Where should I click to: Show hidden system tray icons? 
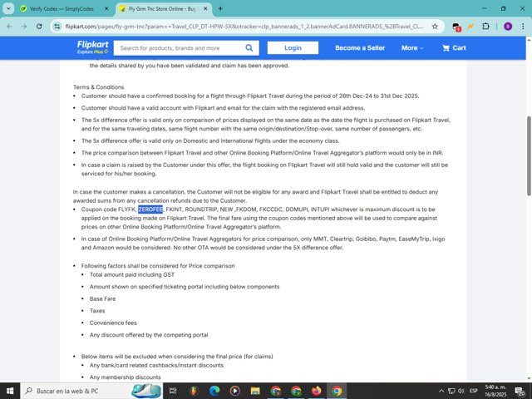point(441,391)
